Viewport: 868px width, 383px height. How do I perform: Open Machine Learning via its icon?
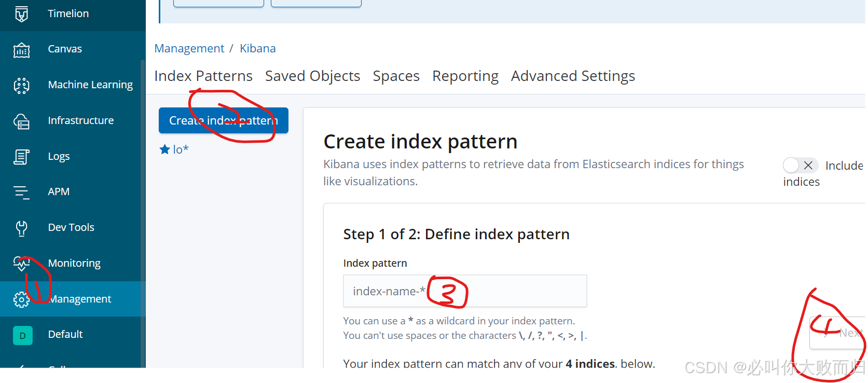coord(21,85)
